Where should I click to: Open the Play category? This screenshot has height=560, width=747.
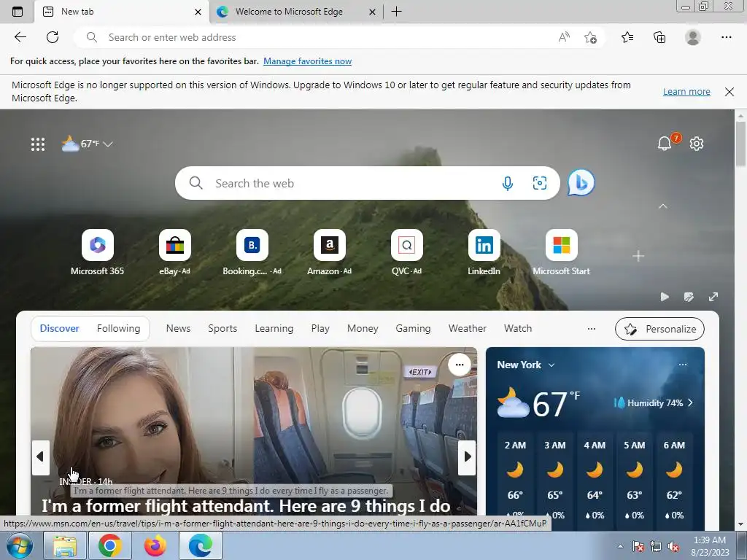(x=320, y=329)
